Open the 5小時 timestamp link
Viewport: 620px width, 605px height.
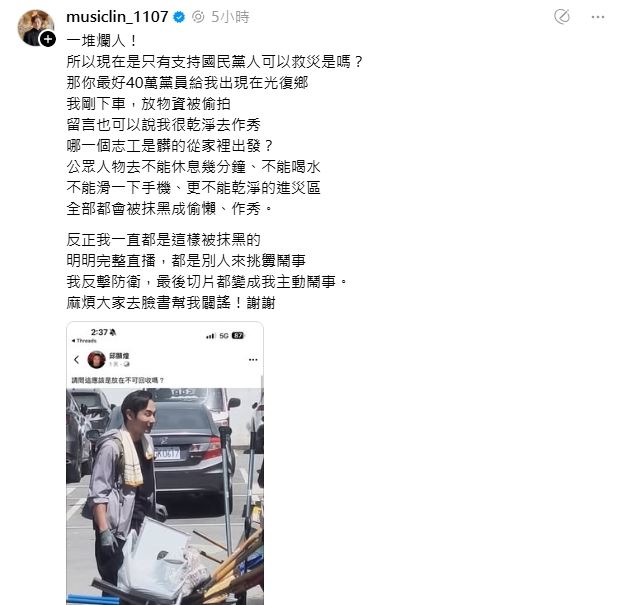tap(230, 17)
